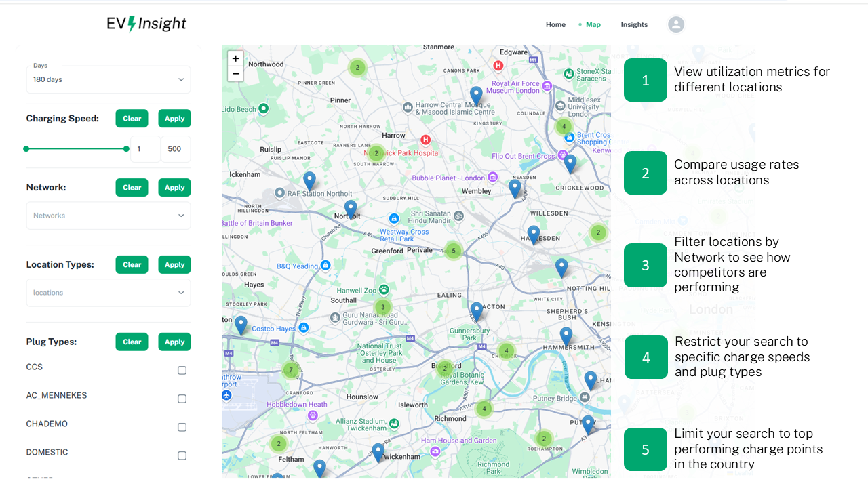
Task: Click the EV Insight logo
Action: (146, 24)
